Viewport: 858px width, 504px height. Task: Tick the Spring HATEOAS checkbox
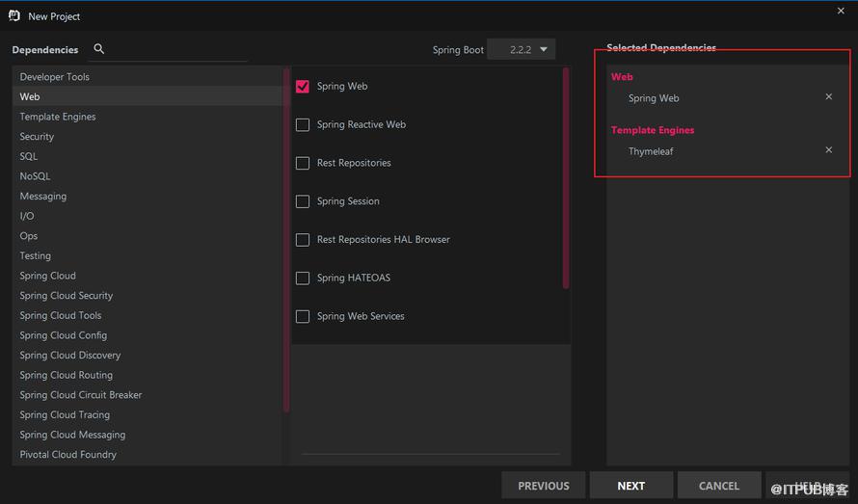pyautogui.click(x=303, y=278)
